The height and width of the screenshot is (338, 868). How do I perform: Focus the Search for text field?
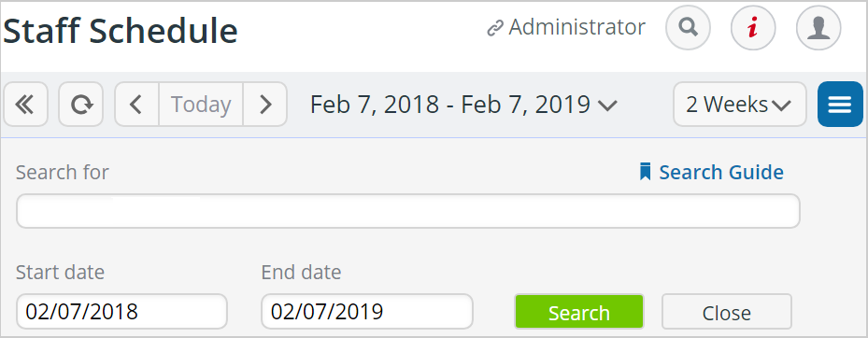[x=408, y=211]
